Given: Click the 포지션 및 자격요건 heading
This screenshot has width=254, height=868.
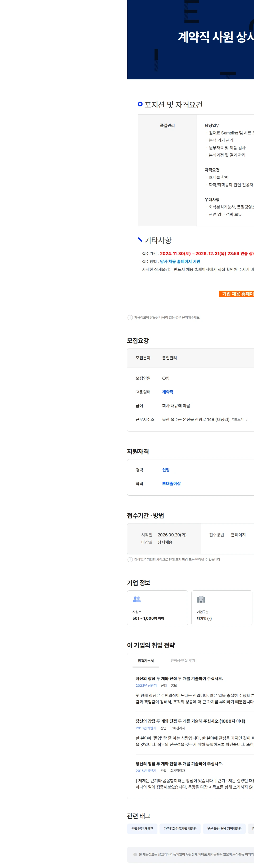Looking at the screenshot, I should [173, 105].
